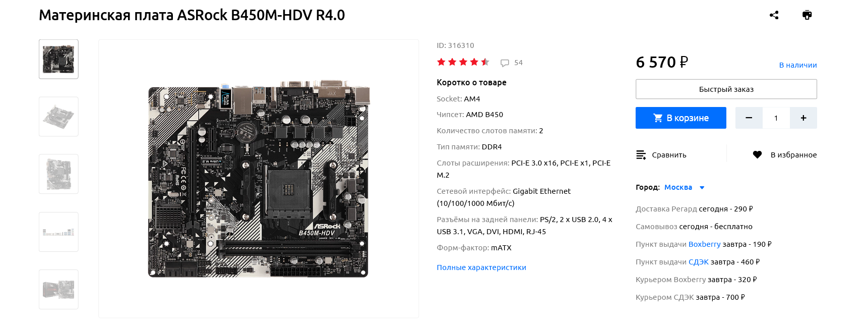Open the Boxberry pickup point link

pos(704,244)
